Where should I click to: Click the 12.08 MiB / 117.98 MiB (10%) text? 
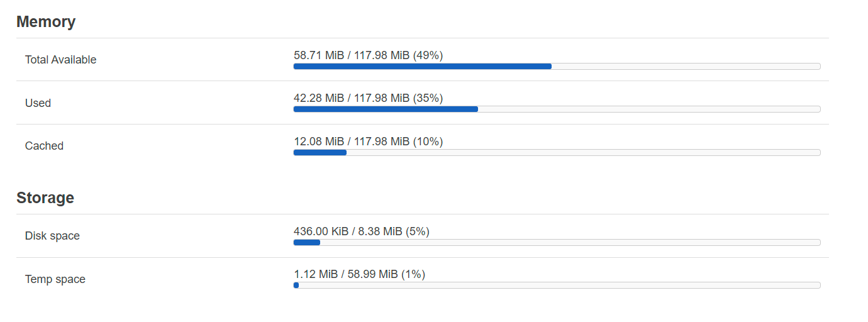pyautogui.click(x=369, y=142)
